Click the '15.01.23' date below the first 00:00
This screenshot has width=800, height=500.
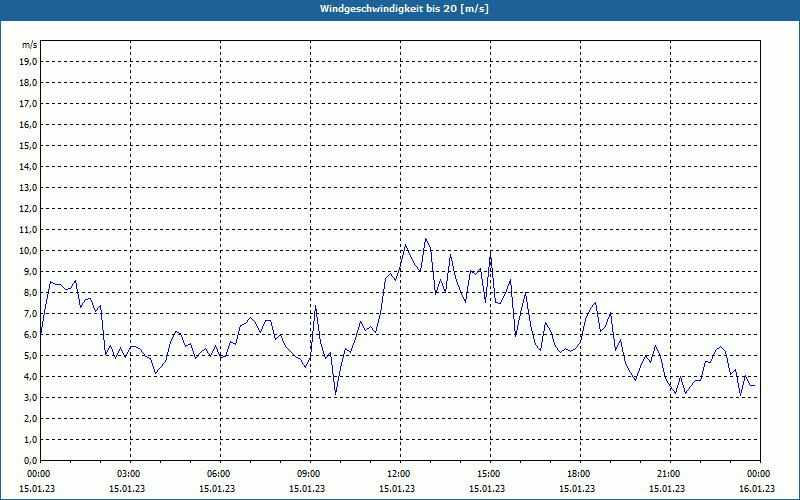pos(37,489)
